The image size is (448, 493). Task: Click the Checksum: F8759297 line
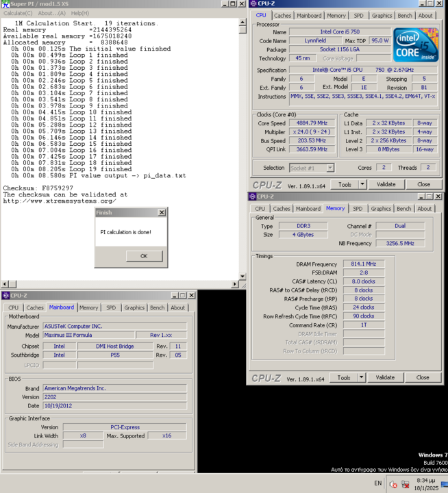38,188
